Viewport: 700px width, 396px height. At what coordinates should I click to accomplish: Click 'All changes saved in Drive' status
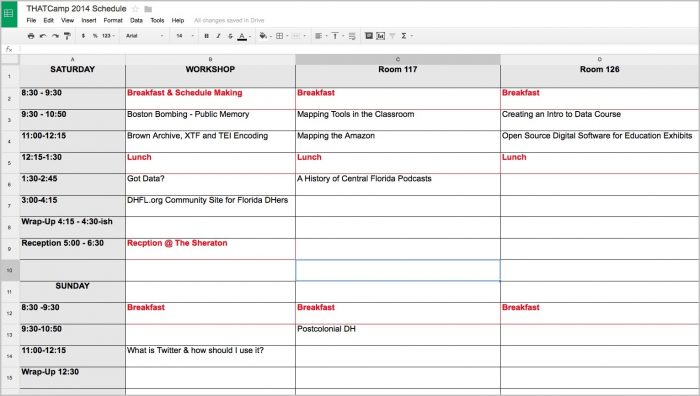tap(229, 21)
